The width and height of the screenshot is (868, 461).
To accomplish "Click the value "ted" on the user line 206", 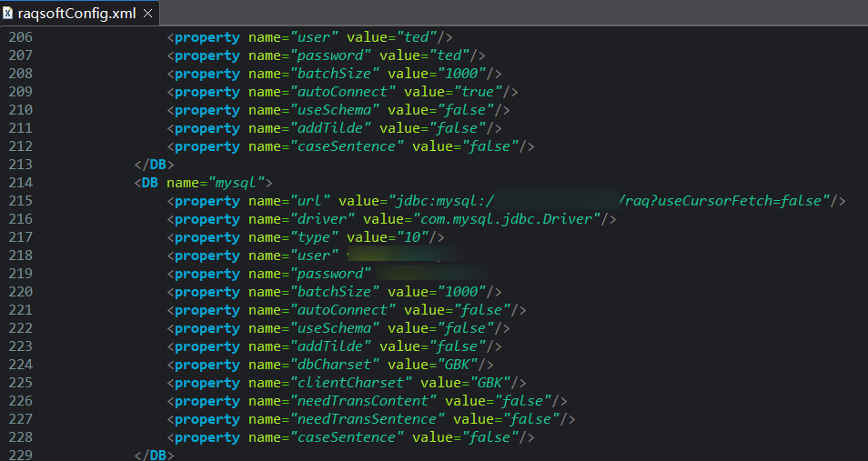I will coord(417,37).
